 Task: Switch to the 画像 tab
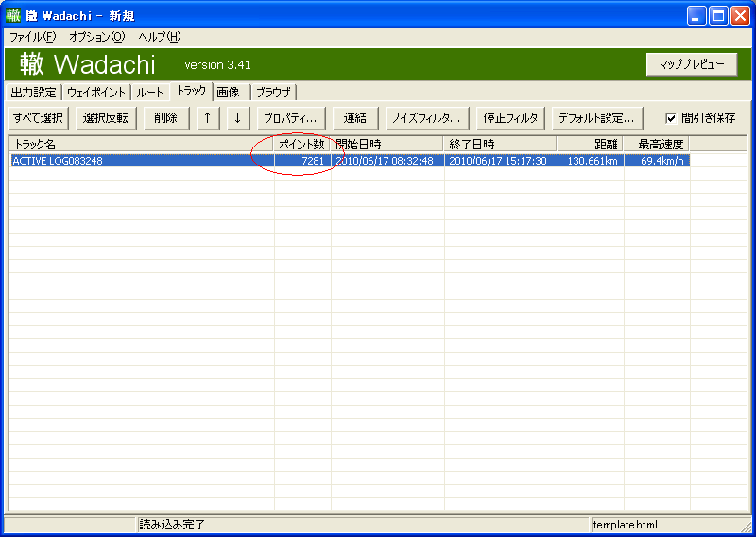(232, 92)
